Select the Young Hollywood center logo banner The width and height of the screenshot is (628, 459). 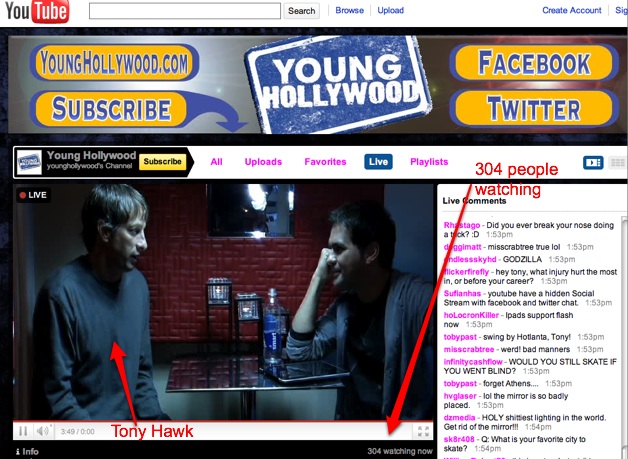coord(338,85)
